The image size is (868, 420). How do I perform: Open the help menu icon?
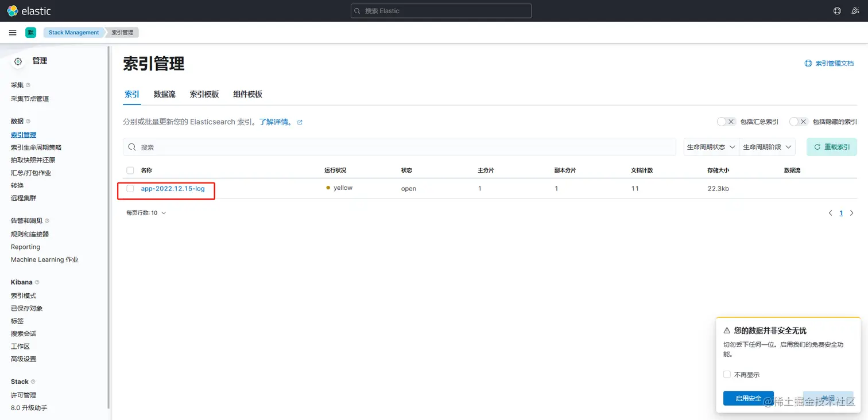pos(837,11)
